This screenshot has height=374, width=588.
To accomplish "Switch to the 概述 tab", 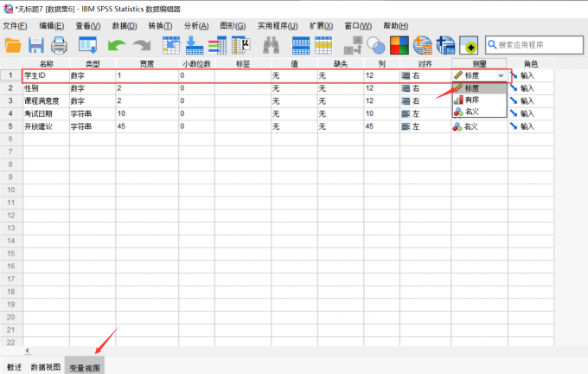I will coord(13,367).
